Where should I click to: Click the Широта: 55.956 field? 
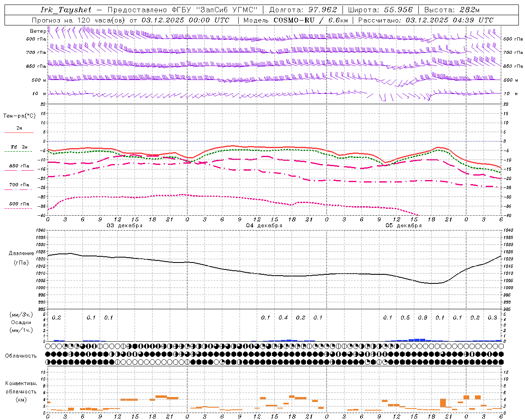[x=381, y=10]
